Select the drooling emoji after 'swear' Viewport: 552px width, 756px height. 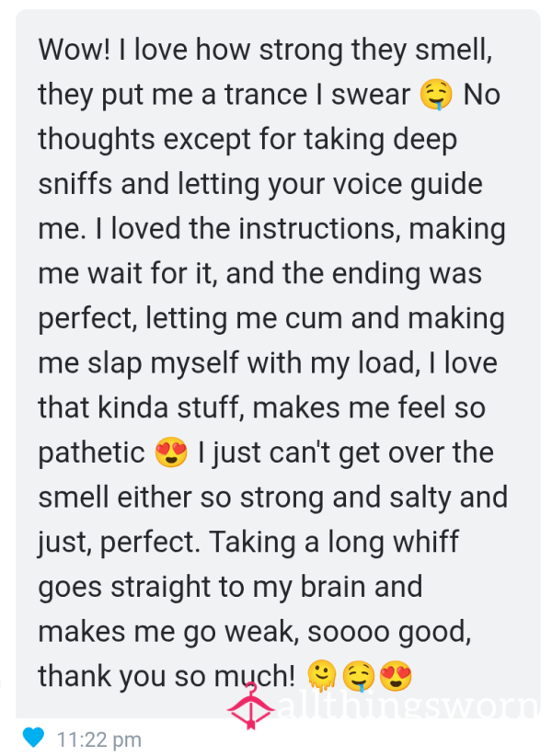[436, 95]
